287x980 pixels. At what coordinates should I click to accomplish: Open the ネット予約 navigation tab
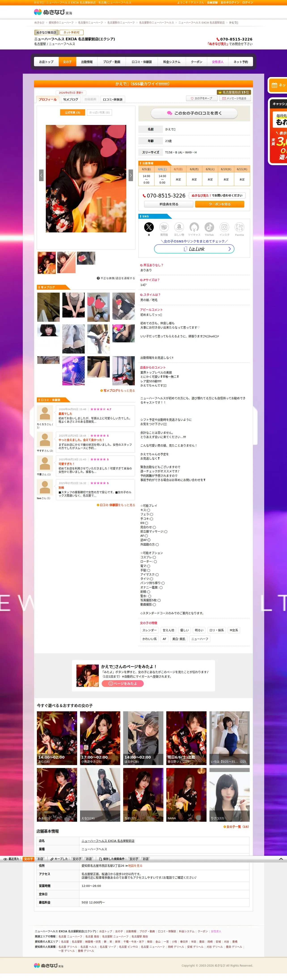coord(241,62)
